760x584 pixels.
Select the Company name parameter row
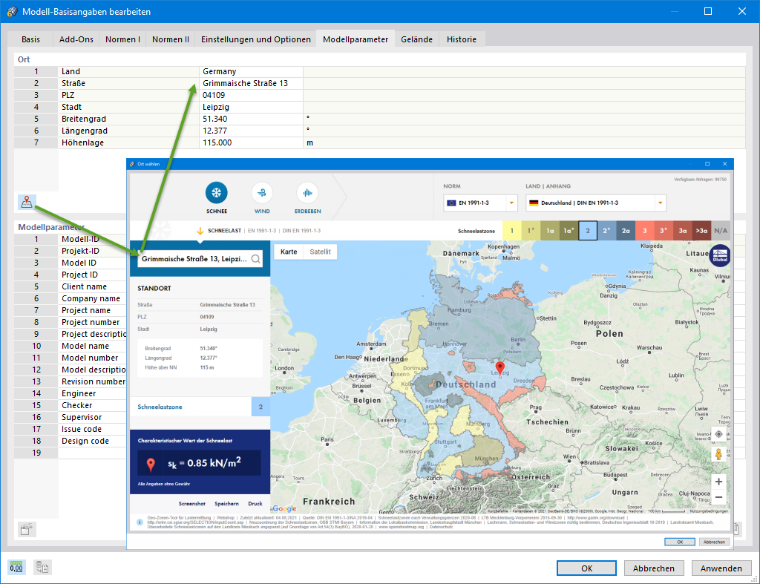70,299
